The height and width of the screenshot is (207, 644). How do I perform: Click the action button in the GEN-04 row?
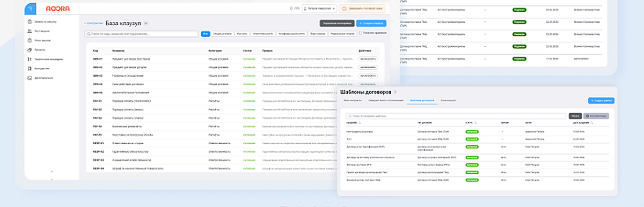tap(368, 84)
